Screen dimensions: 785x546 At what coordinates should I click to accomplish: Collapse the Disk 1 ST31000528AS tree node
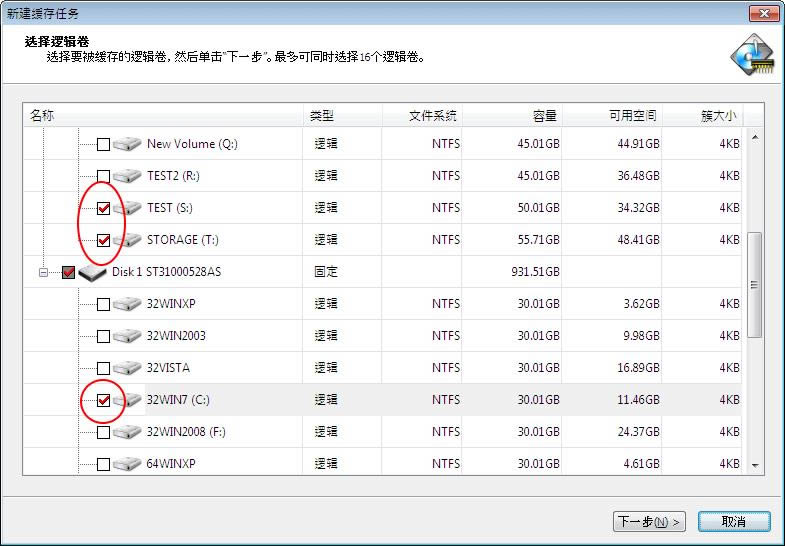coord(44,273)
